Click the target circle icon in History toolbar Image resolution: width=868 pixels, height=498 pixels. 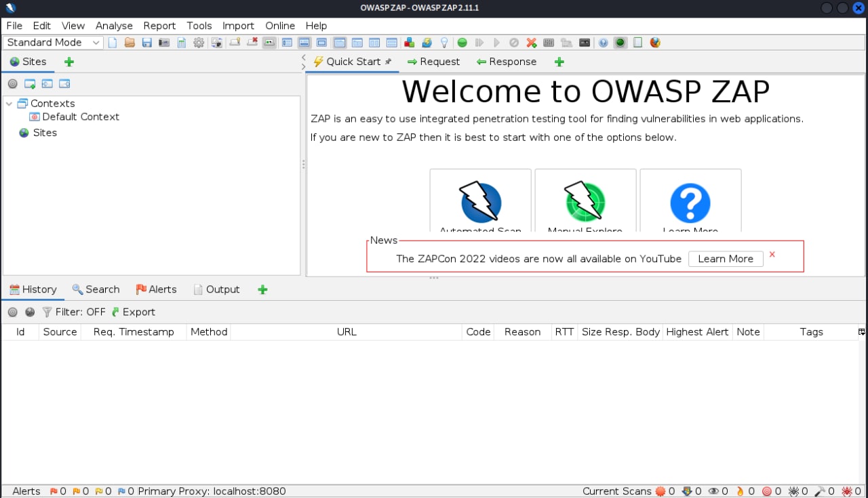point(12,312)
